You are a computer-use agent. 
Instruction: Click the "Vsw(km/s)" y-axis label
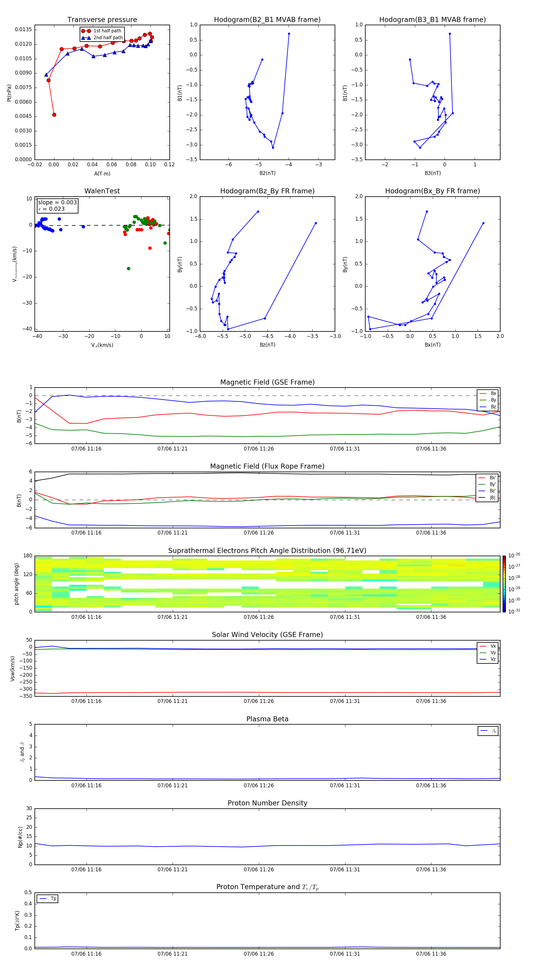coord(12,668)
